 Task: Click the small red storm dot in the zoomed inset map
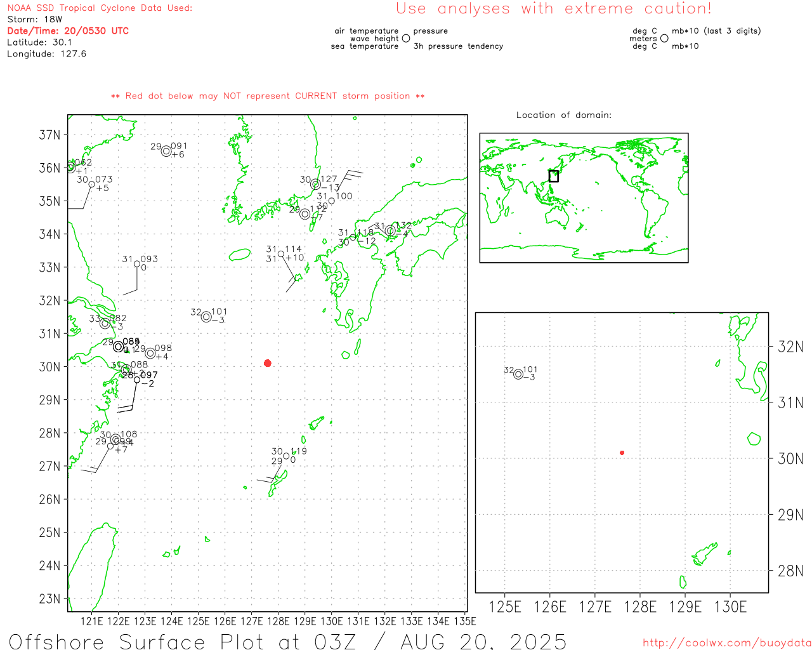[x=622, y=453]
